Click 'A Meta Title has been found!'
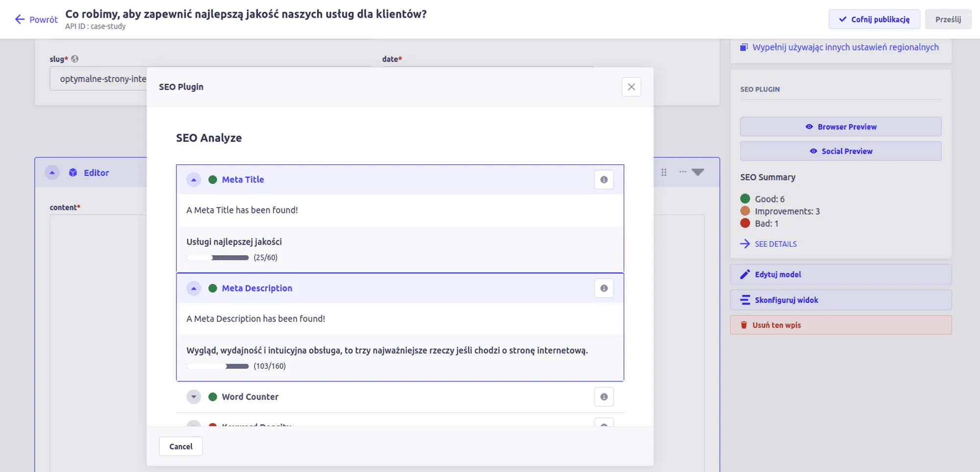980x472 pixels. (242, 210)
